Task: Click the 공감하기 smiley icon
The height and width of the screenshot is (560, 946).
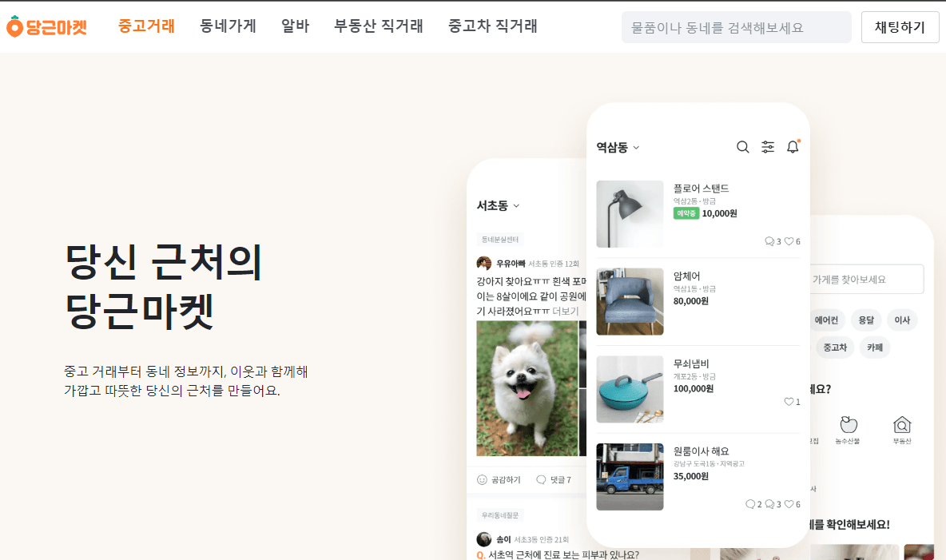Action: click(x=482, y=480)
